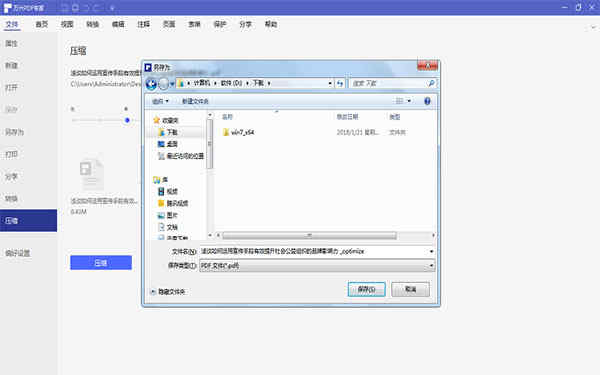Click the view layout icon in dialog toolbar
The image size is (600, 375).
399,101
